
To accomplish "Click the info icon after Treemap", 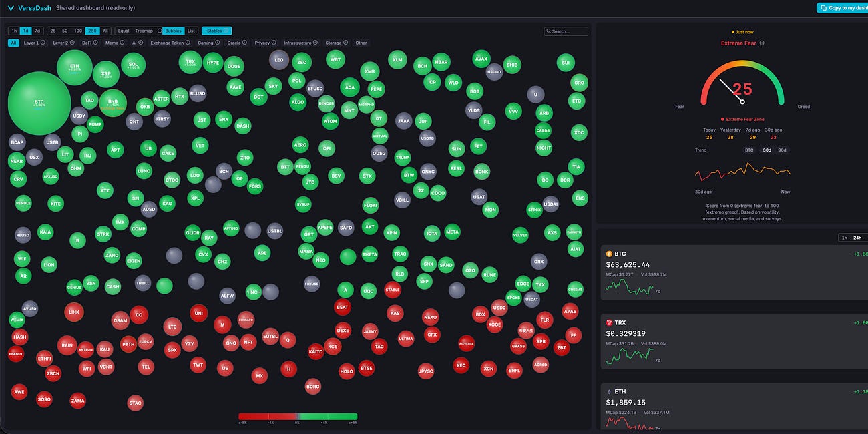I will [159, 31].
